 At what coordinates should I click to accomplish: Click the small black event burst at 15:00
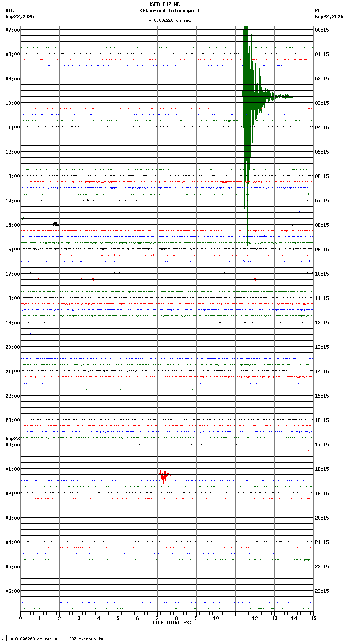click(56, 223)
